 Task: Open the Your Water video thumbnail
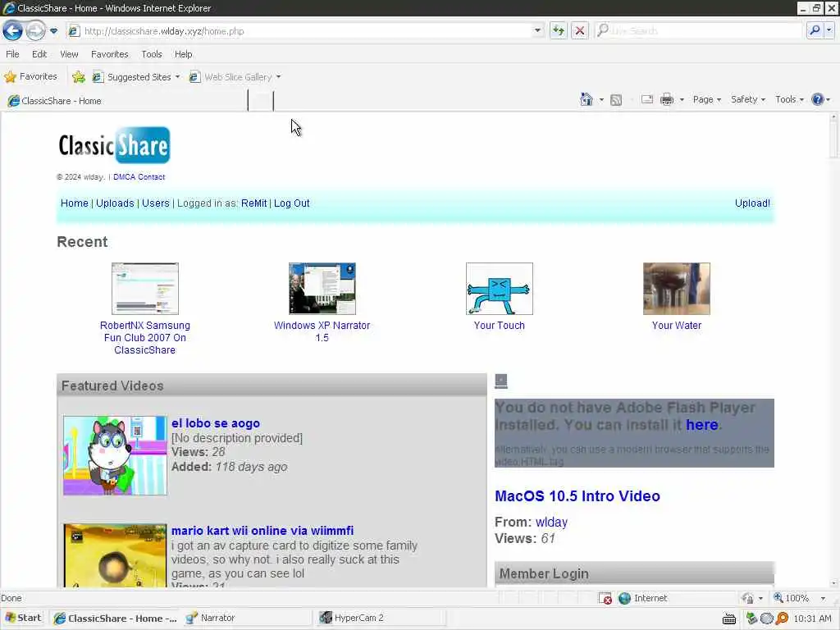(x=677, y=288)
